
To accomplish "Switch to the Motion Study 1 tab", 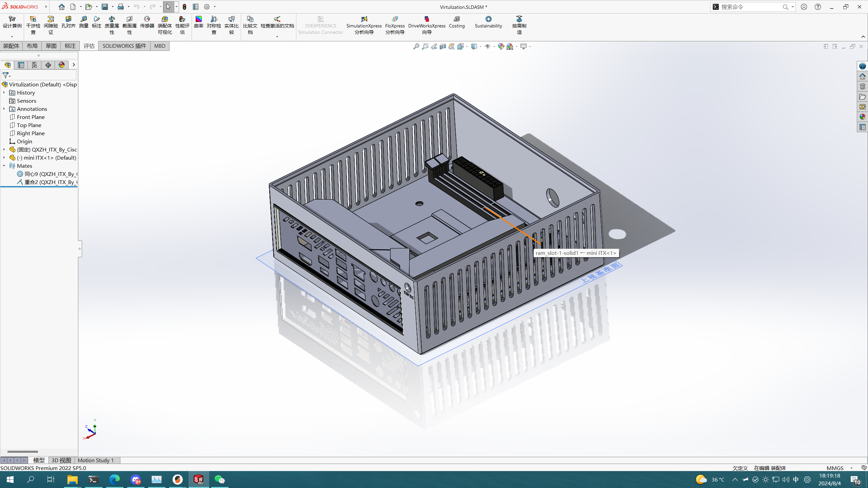I will tap(95, 460).
